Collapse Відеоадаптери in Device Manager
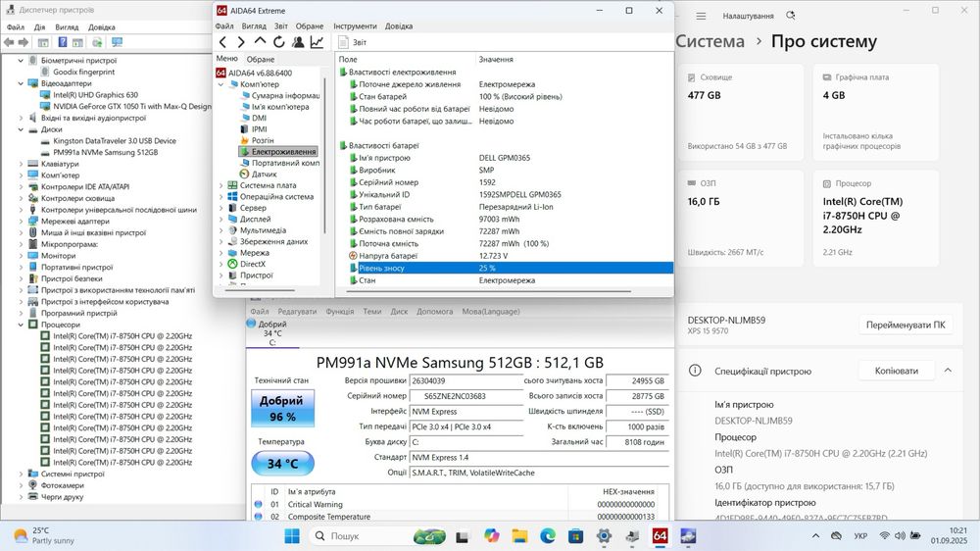The height and width of the screenshot is (551, 980). pos(21,83)
